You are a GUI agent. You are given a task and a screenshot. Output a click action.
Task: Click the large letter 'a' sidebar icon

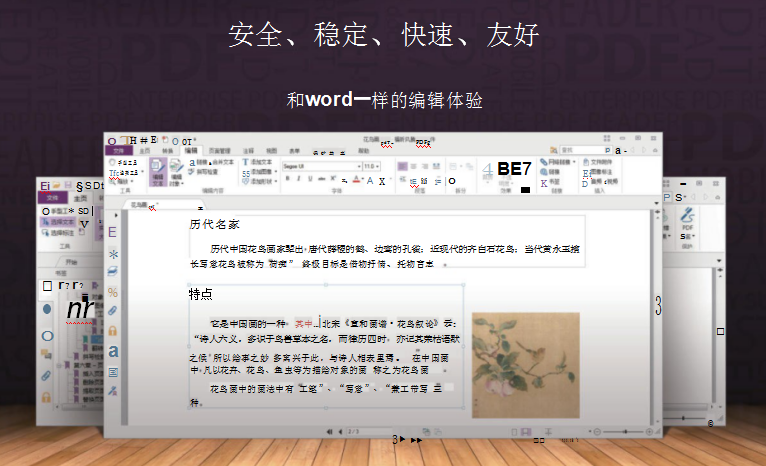pos(114,351)
